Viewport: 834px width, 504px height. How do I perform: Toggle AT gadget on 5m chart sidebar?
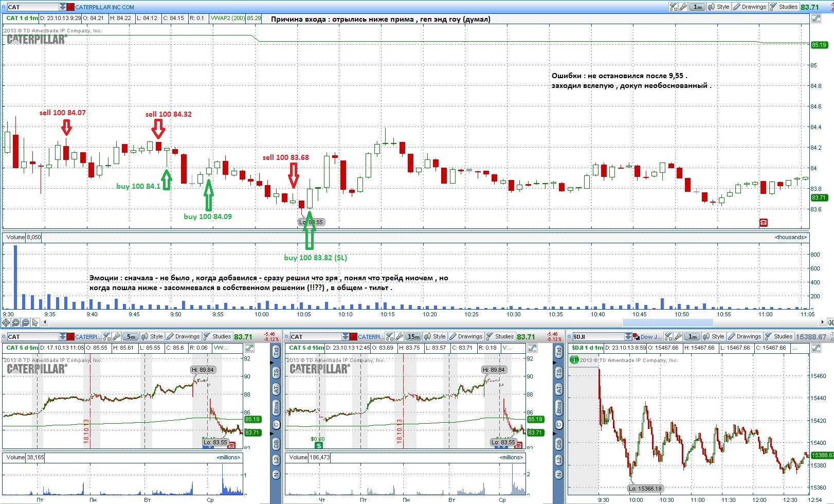[276, 389]
